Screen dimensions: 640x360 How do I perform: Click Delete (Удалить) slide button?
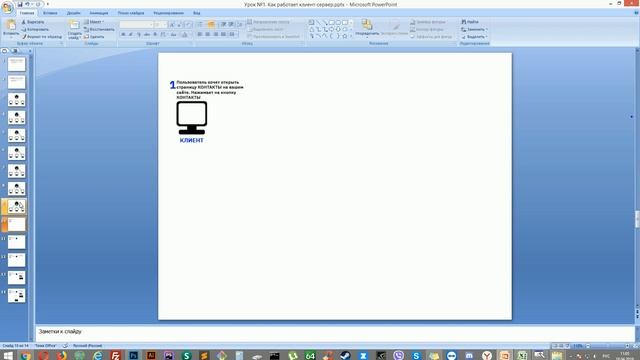[x=94, y=37]
